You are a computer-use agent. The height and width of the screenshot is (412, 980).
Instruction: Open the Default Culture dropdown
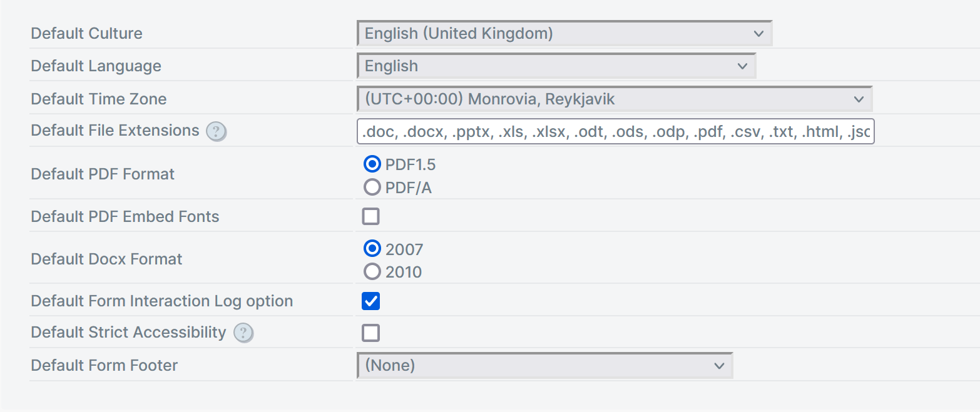click(x=563, y=34)
